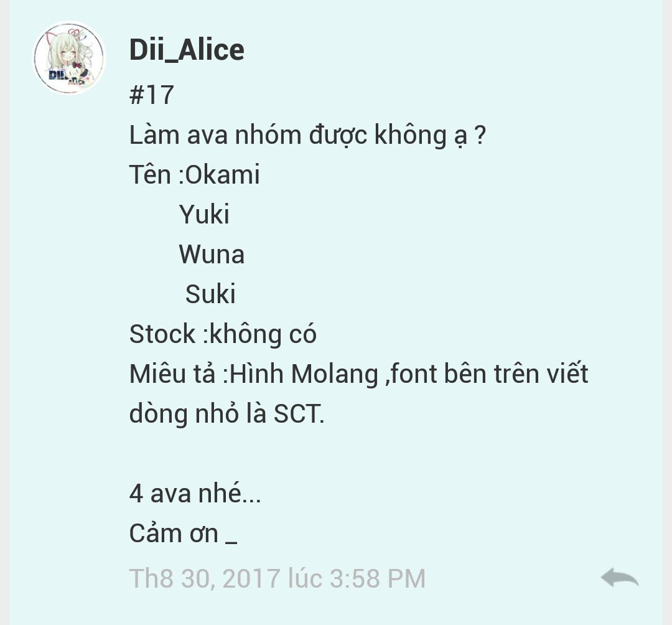Viewport: 672px width, 625px height.
Task: Click the 'Tên' label text
Action: pyautogui.click(x=150, y=175)
